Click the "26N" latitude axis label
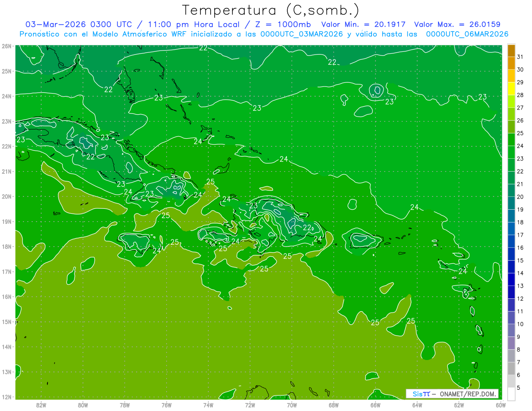This screenshot has width=532, height=411. click(x=6, y=46)
